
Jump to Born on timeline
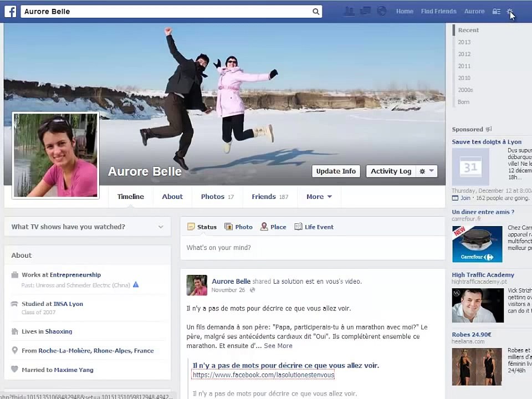coord(463,102)
